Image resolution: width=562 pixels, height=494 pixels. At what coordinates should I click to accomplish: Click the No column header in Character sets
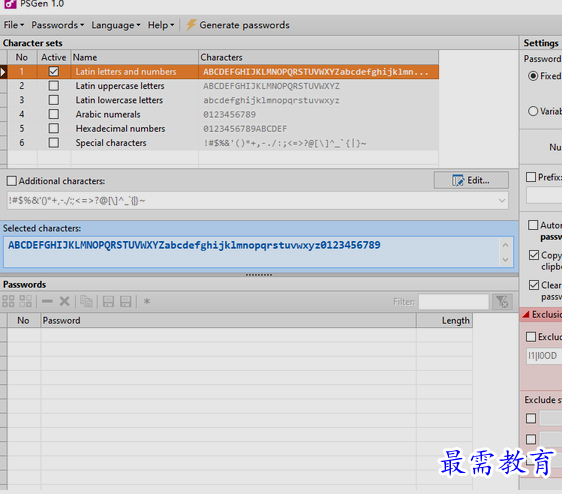tap(22, 57)
